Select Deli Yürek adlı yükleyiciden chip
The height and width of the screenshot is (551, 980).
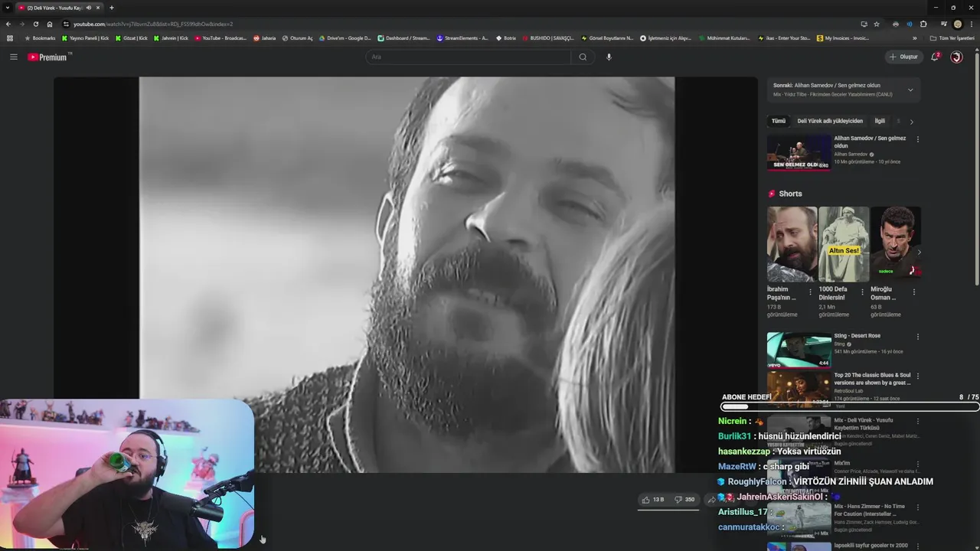[x=830, y=121]
